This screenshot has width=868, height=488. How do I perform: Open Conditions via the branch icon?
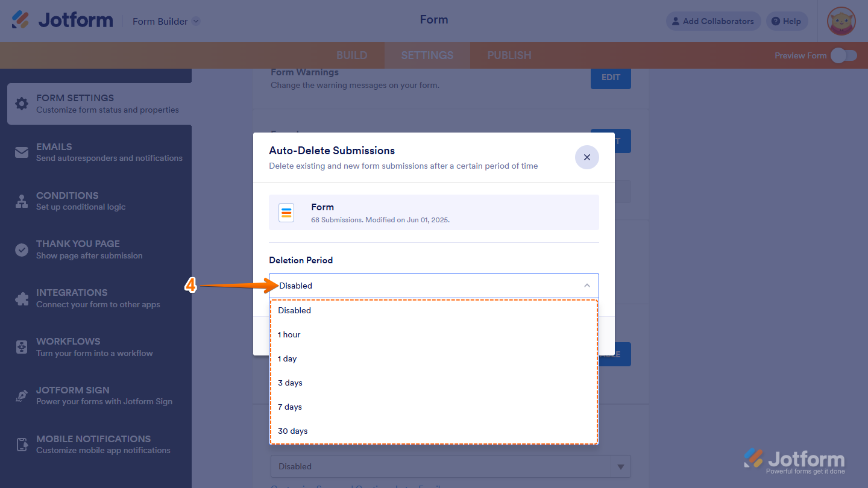22,201
